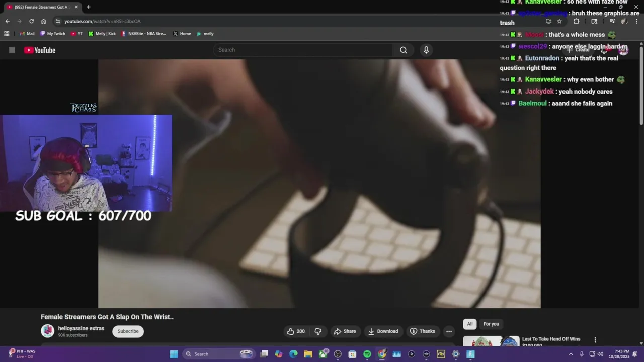Open Settings gear from taskbar
644x362 pixels.
[x=456, y=354]
